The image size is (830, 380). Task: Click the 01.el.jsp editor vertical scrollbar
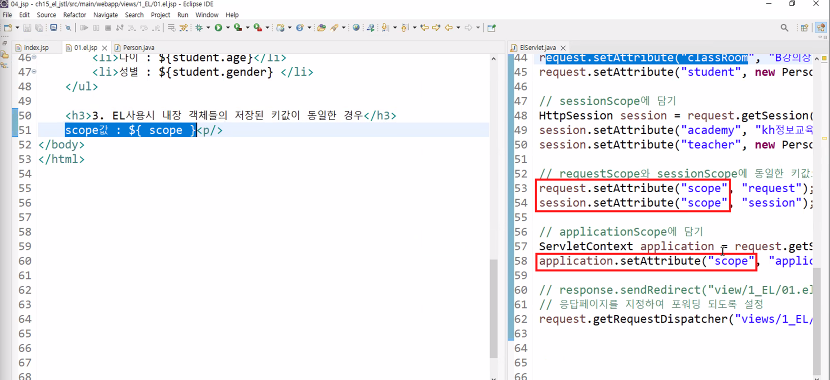point(493,309)
